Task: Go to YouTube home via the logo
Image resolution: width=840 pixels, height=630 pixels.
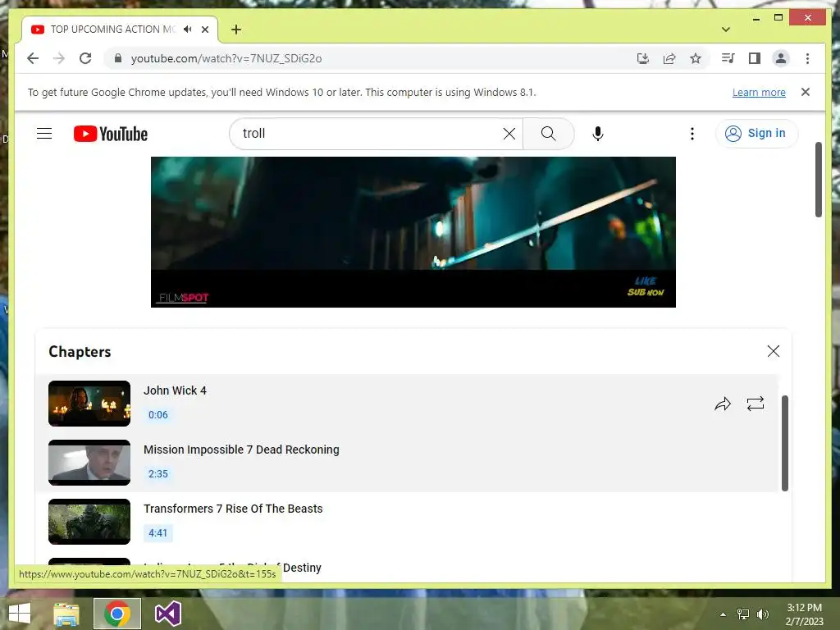Action: pos(111,134)
